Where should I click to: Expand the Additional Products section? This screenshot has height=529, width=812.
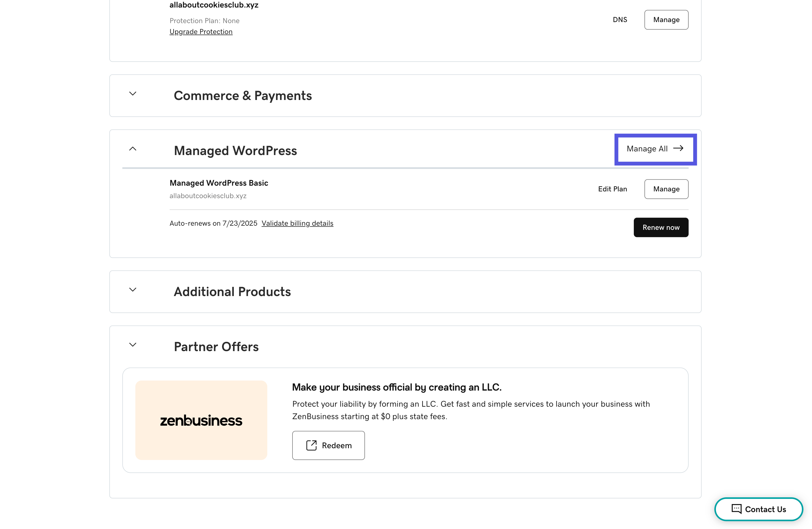133,290
